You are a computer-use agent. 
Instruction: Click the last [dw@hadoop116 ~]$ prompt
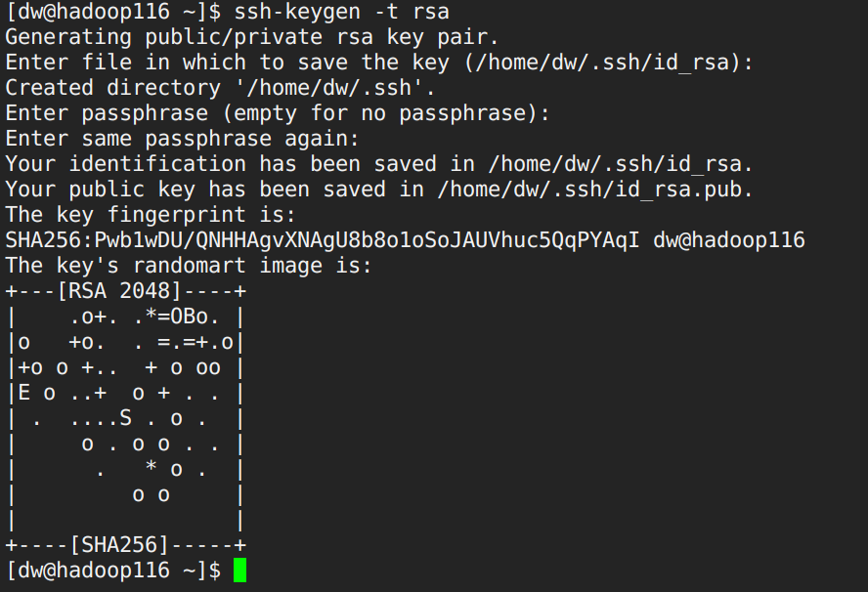[x=113, y=570]
